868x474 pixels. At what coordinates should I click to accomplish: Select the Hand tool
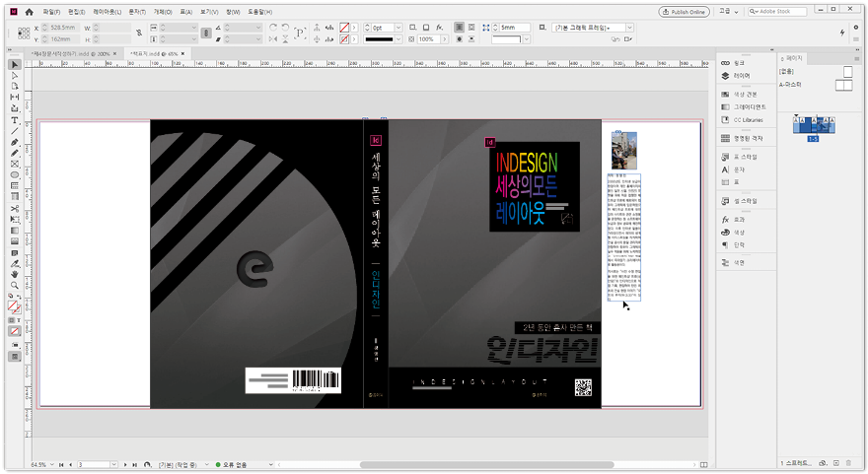coord(15,274)
